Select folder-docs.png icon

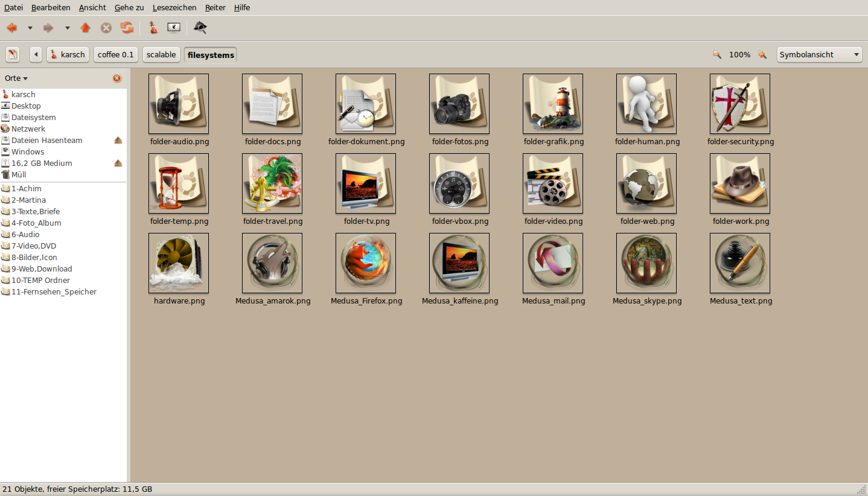coord(272,104)
